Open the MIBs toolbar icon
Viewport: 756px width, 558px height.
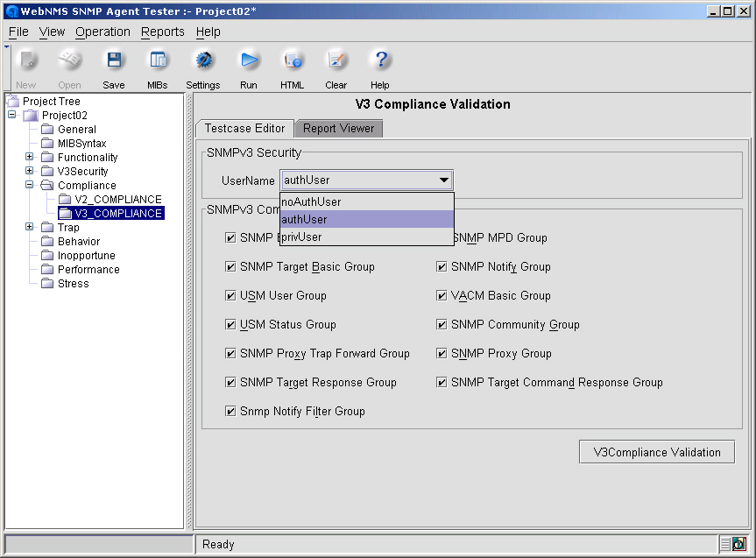[x=158, y=60]
